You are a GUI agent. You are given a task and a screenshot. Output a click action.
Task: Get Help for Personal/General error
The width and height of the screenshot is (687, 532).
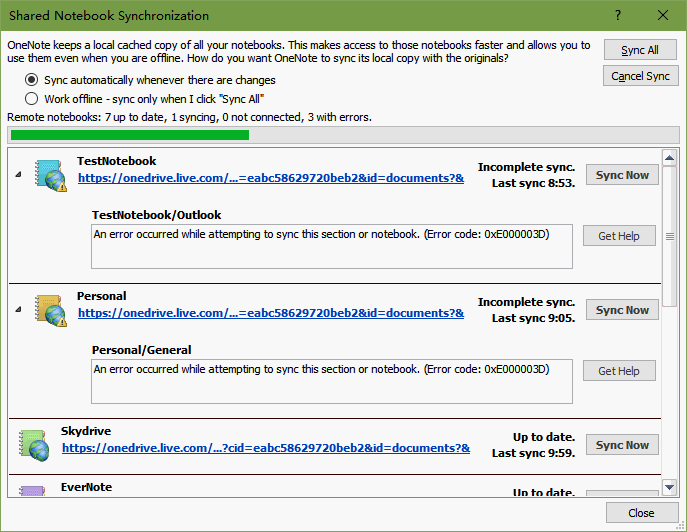coord(619,371)
